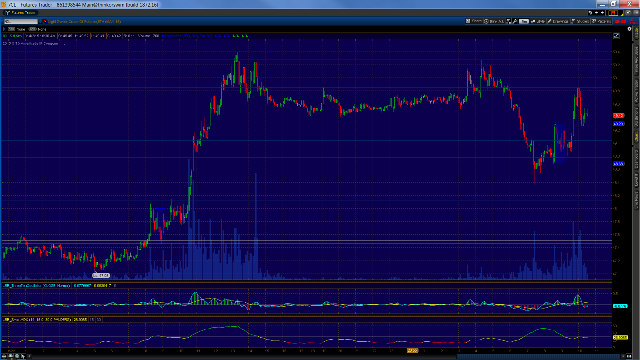The image size is (640, 360).
Task: Click the gear icon below the toolbar
Action: [629, 29]
